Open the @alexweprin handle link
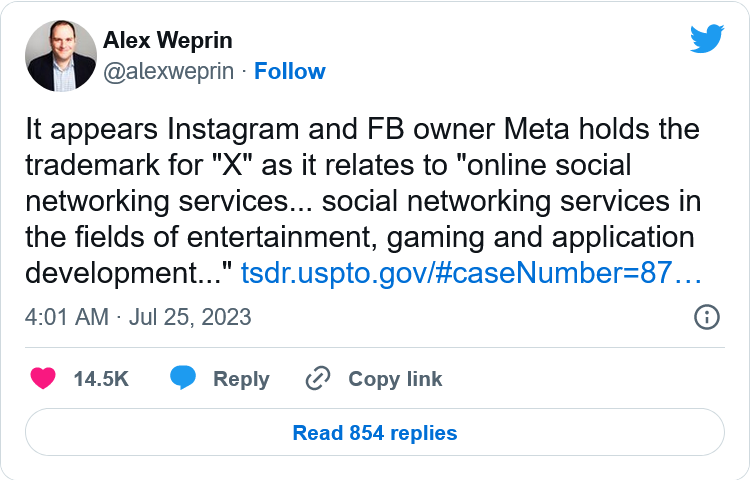This screenshot has width=750, height=480. (x=170, y=71)
